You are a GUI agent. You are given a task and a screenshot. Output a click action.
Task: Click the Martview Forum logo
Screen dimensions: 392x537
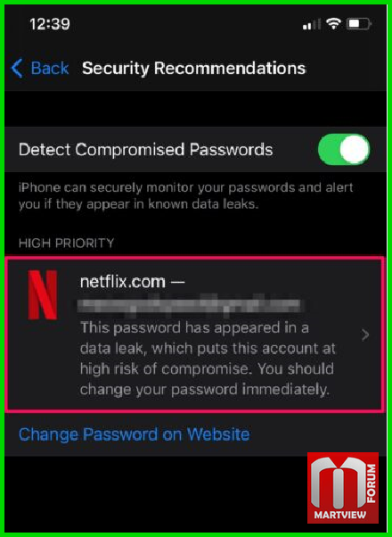click(x=343, y=488)
